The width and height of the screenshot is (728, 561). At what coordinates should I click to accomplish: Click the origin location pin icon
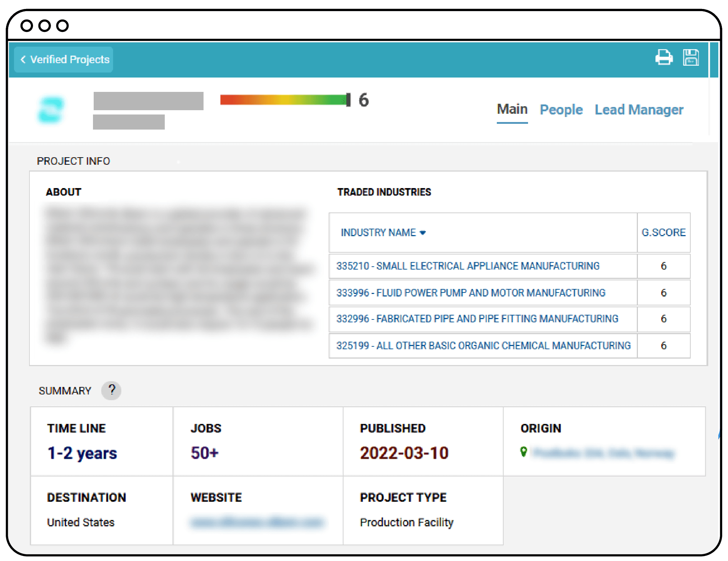click(524, 452)
